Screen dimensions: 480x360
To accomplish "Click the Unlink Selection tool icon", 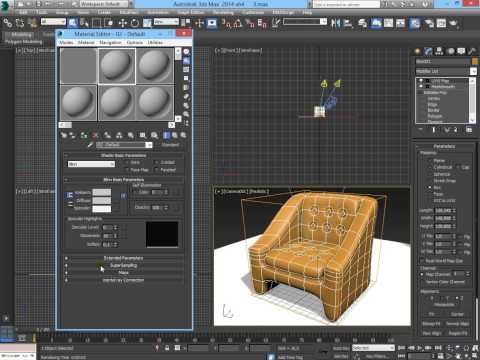I will point(20,23).
